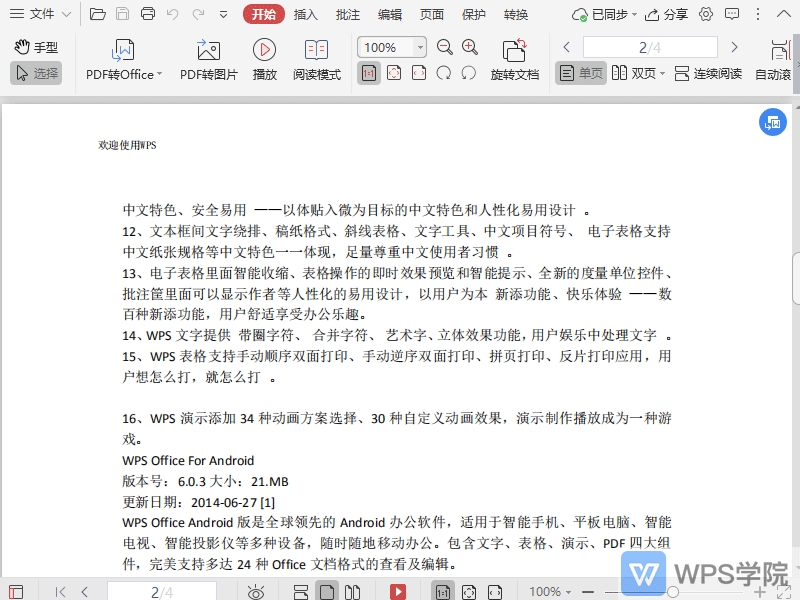
Task: Click 连续阅读 continuous reading button
Action: [708, 73]
